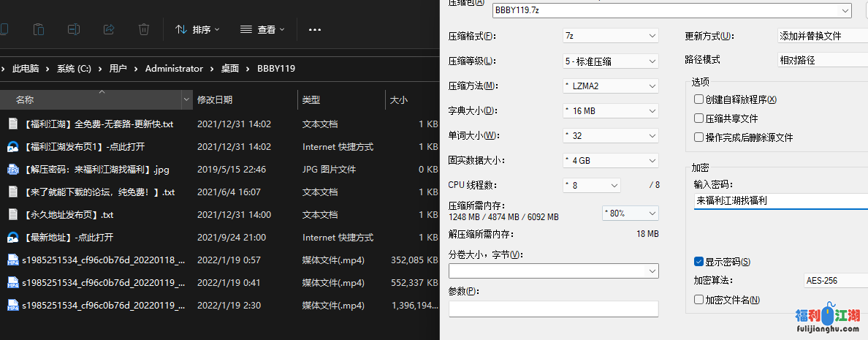The height and width of the screenshot is (340, 868).
Task: Expand the 压缩等级 dropdown
Action: click(611, 61)
